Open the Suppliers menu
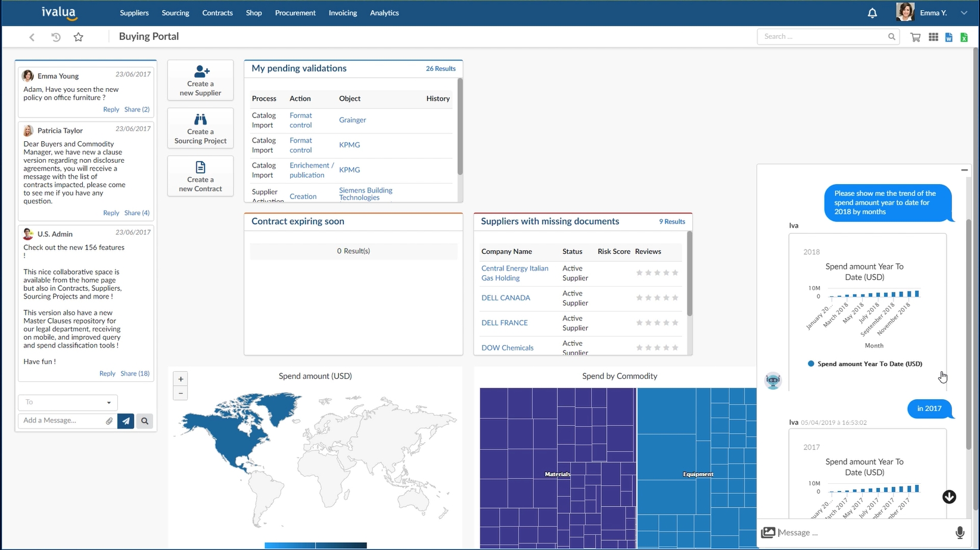 (x=134, y=13)
